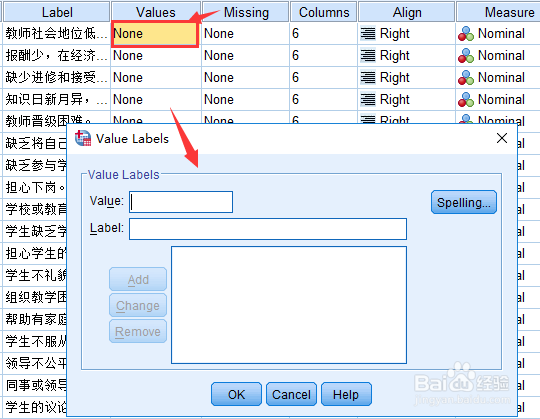Select Values cell in 缺少进修和接受 row
540x419 pixels.
[x=156, y=77]
